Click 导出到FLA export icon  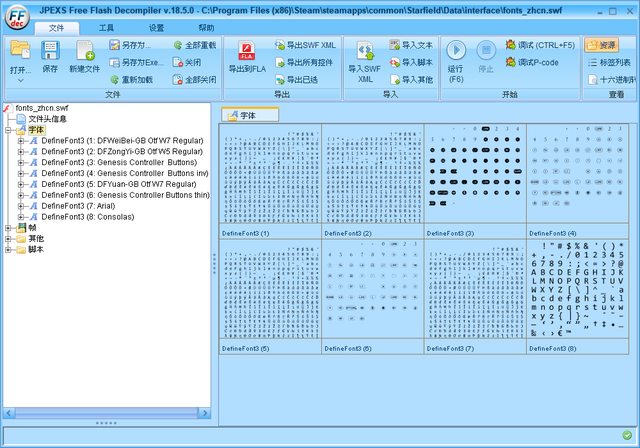point(246,52)
